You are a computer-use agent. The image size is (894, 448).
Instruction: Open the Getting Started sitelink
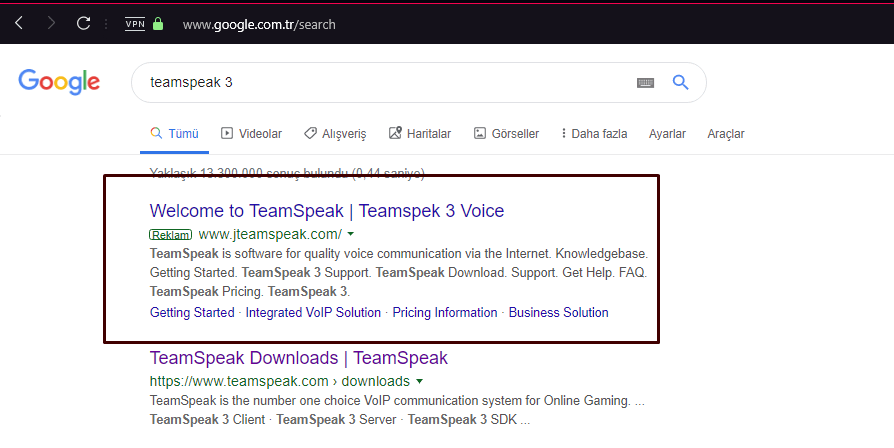(x=192, y=312)
